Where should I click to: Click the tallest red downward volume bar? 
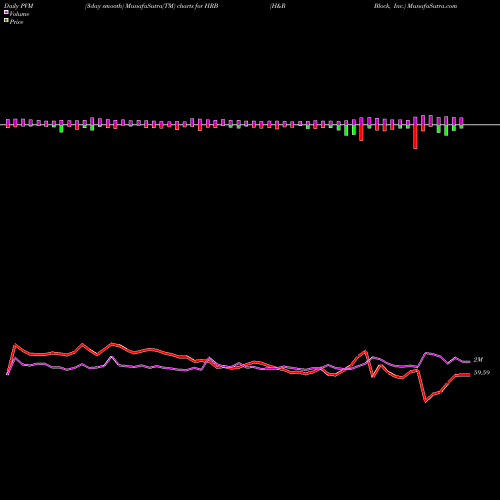click(415, 137)
